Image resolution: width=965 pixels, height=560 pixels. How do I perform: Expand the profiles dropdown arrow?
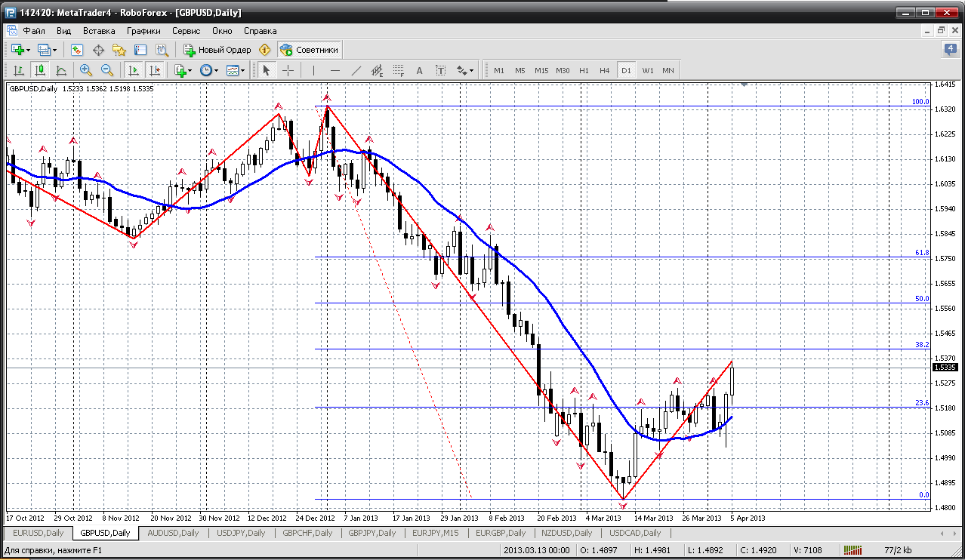[55, 50]
